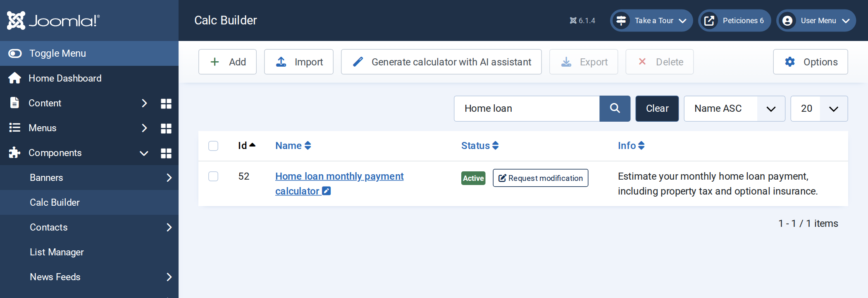The height and width of the screenshot is (298, 868).
Task: Open the Name ASC sort dropdown
Action: 734,108
